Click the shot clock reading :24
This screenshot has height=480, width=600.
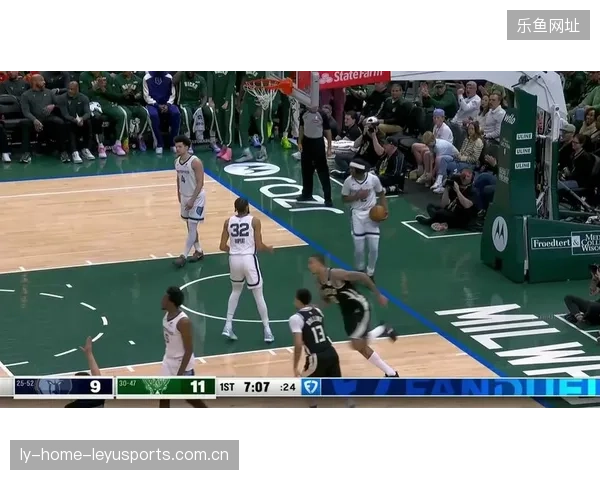tap(288, 387)
